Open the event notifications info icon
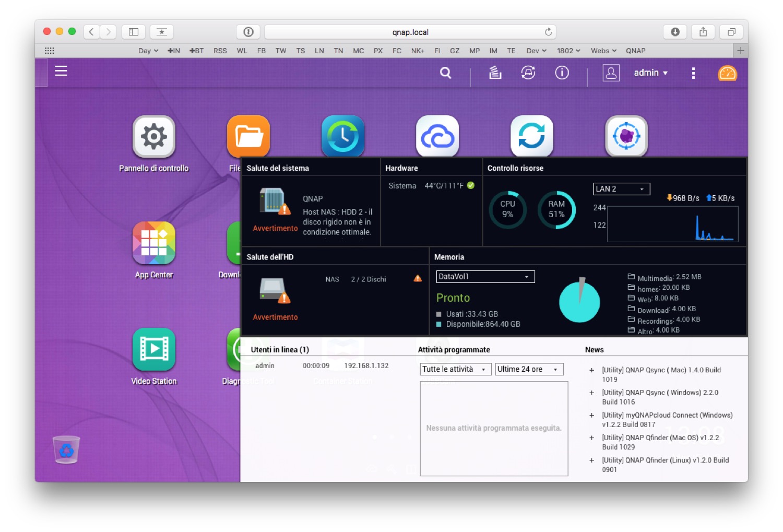The height and width of the screenshot is (532, 783). (x=562, y=73)
